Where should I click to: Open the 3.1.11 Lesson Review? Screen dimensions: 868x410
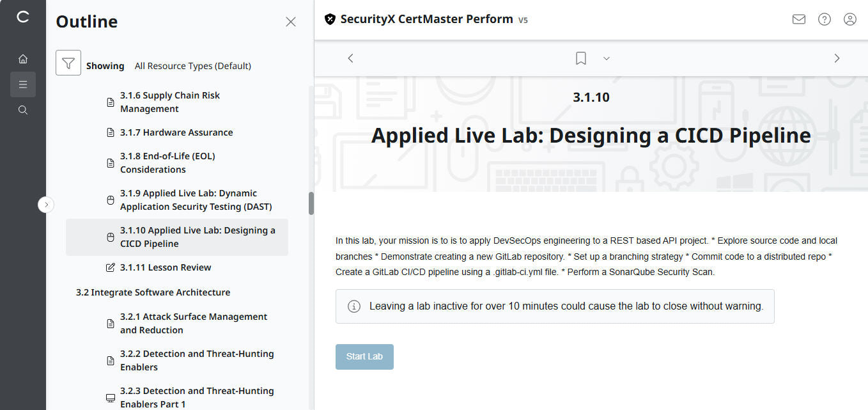166,267
